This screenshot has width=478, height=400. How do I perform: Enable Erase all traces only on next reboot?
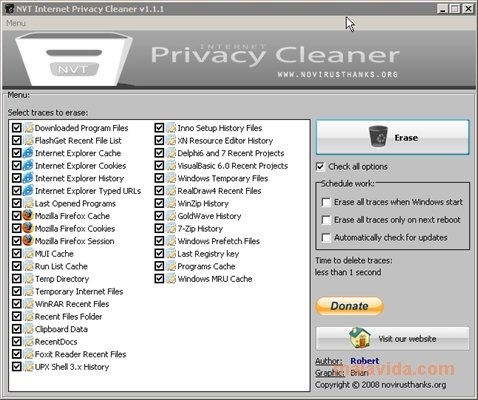(326, 220)
